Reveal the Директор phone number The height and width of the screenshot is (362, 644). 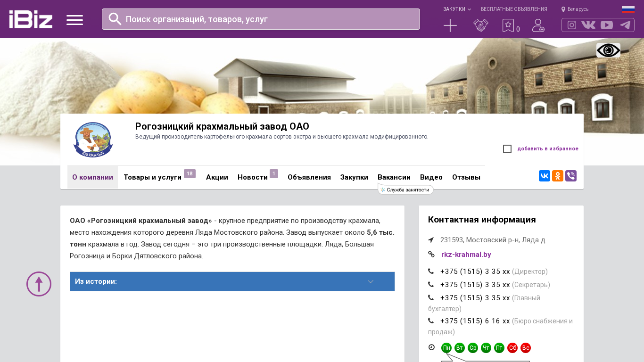coord(475,271)
